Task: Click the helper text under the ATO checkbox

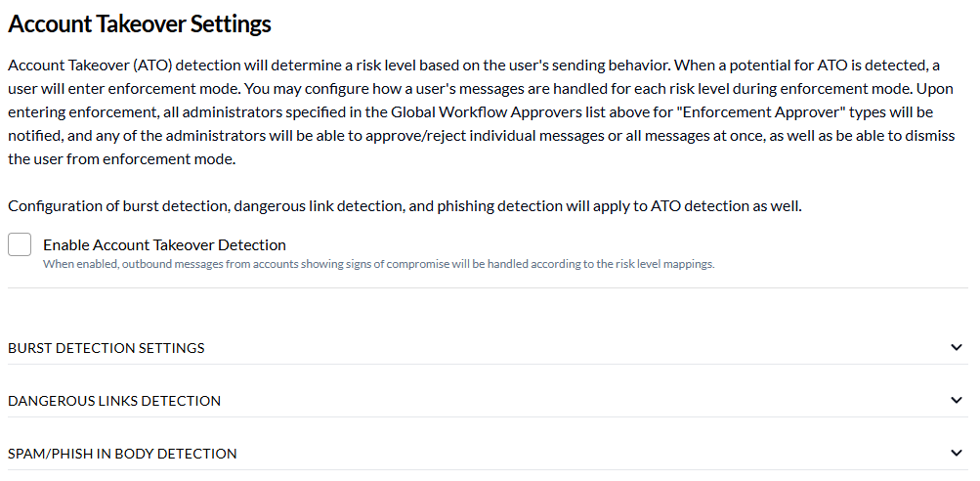Action: coord(378,264)
